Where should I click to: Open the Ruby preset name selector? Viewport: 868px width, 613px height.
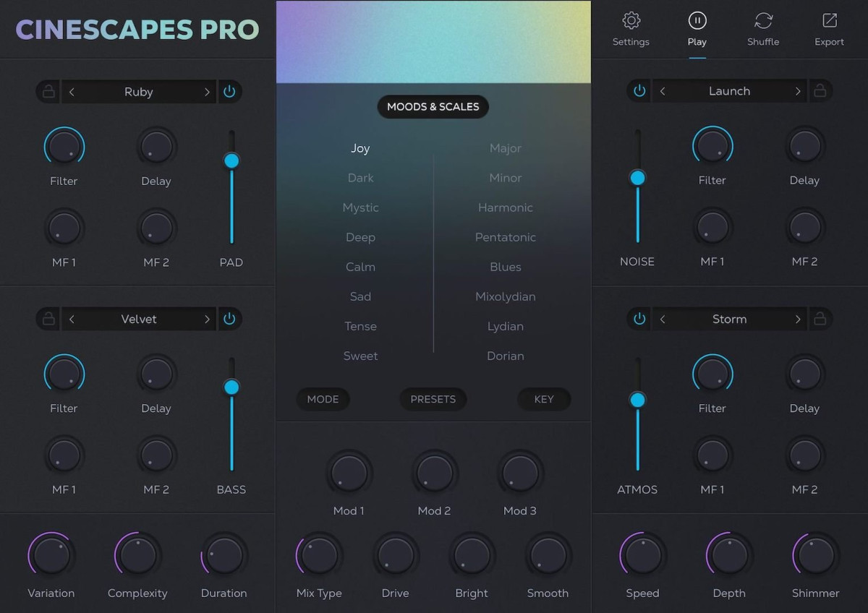139,92
